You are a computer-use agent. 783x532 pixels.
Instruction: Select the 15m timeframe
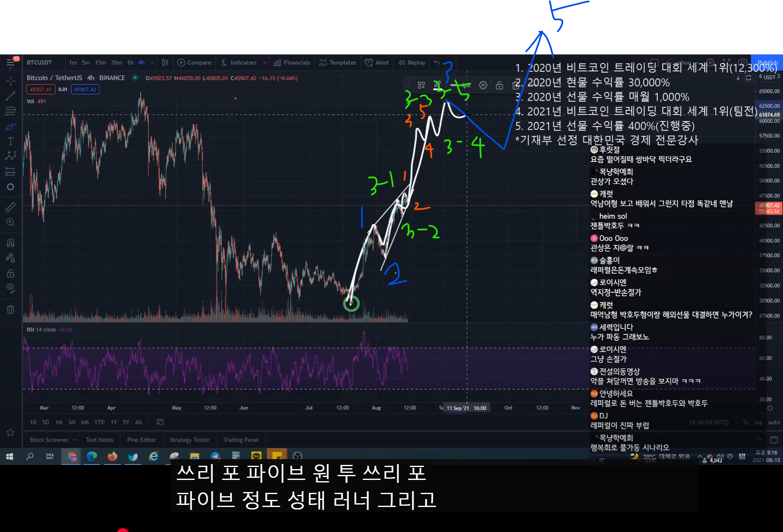100,62
